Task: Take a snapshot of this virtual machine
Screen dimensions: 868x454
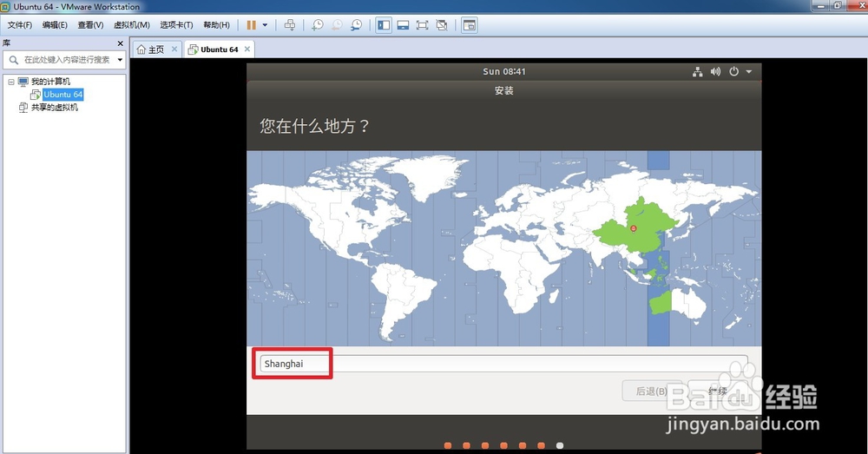Action: click(x=318, y=25)
